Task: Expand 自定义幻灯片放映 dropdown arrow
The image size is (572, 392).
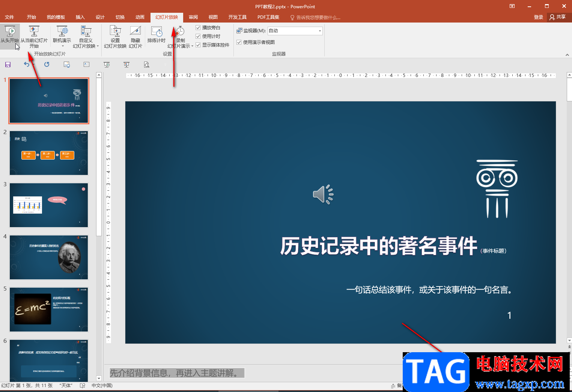Action: pyautogui.click(x=98, y=46)
